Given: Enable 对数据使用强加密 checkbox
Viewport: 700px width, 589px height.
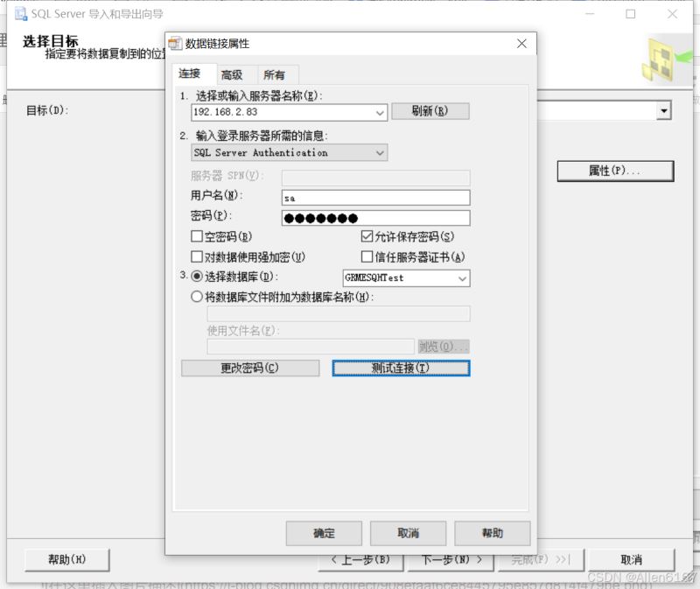Looking at the screenshot, I should [196, 256].
